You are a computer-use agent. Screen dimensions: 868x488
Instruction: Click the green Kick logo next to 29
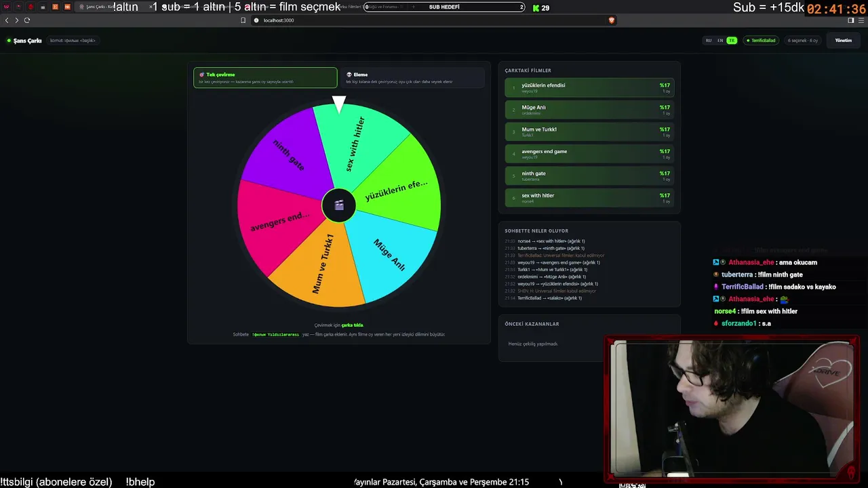(536, 8)
